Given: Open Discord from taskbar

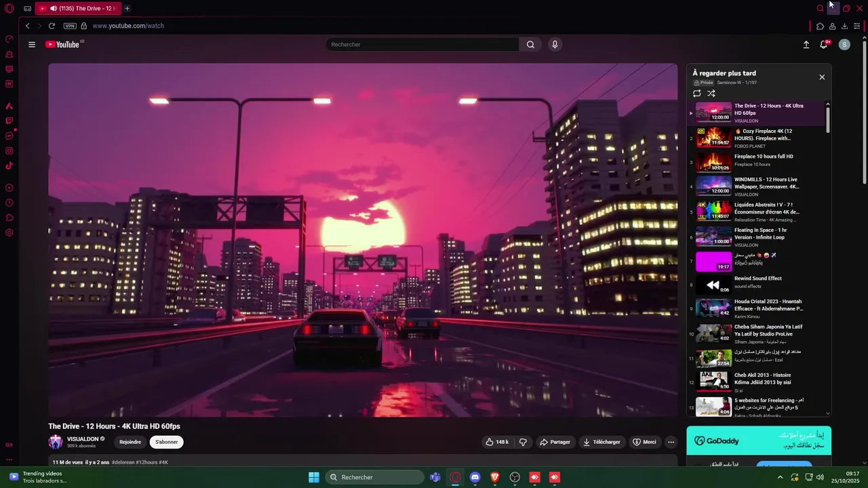Looking at the screenshot, I should click(475, 477).
